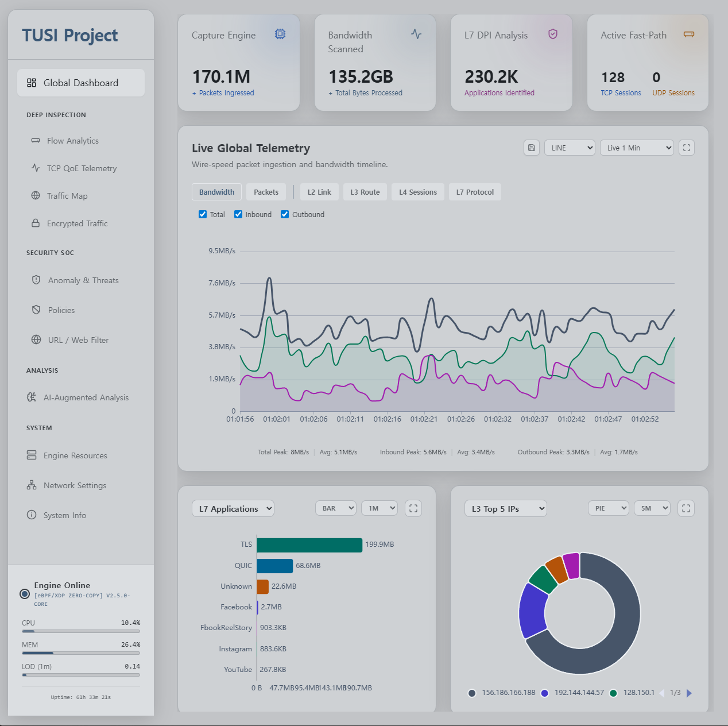Image resolution: width=728 pixels, height=726 pixels.
Task: Change the LINE chart type dropdown
Action: tap(569, 148)
